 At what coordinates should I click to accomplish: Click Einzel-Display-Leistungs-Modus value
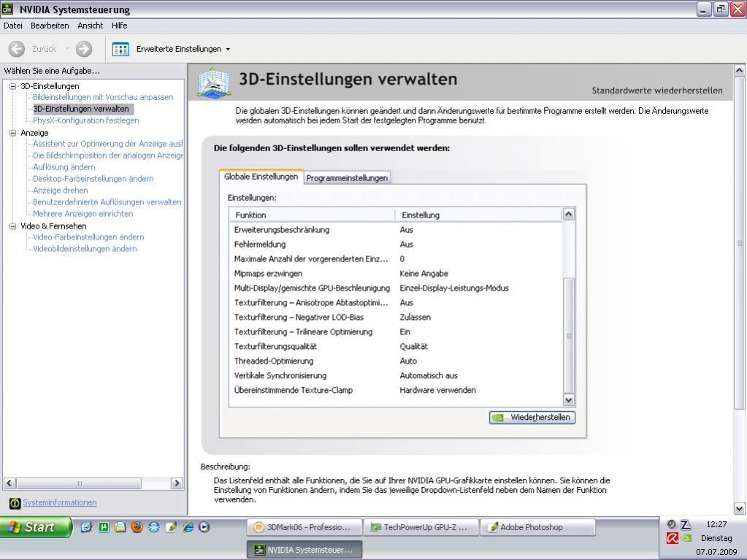pos(454,288)
